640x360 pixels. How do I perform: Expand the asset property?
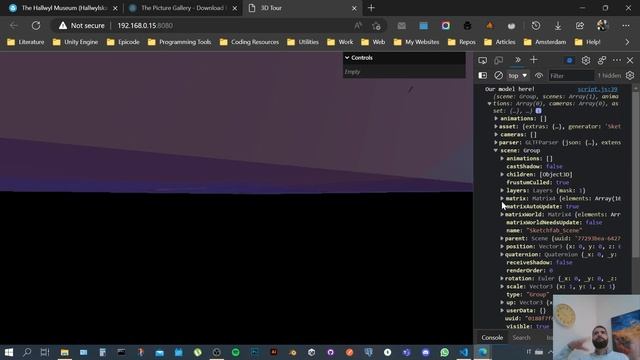pos(496,127)
